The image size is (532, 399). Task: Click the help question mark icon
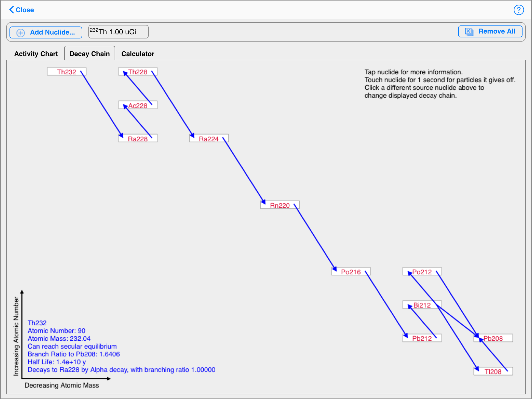coord(519,10)
